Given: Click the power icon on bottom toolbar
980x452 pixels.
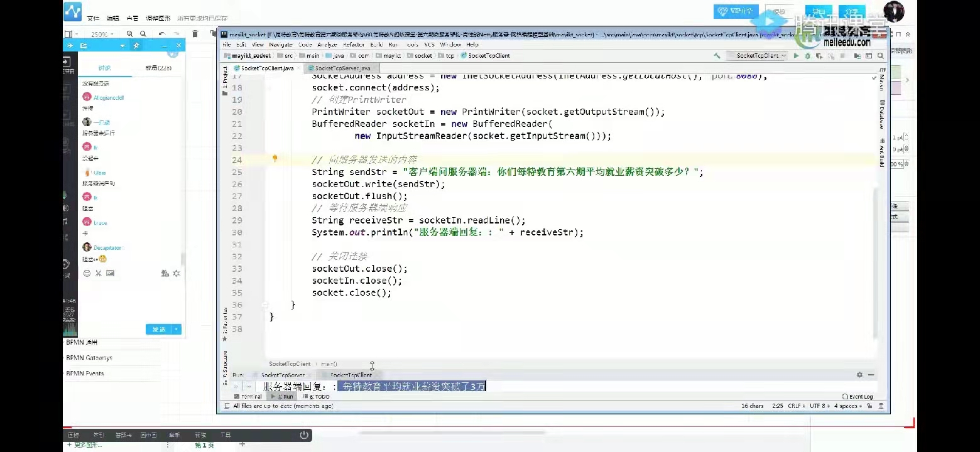Looking at the screenshot, I should point(304,434).
